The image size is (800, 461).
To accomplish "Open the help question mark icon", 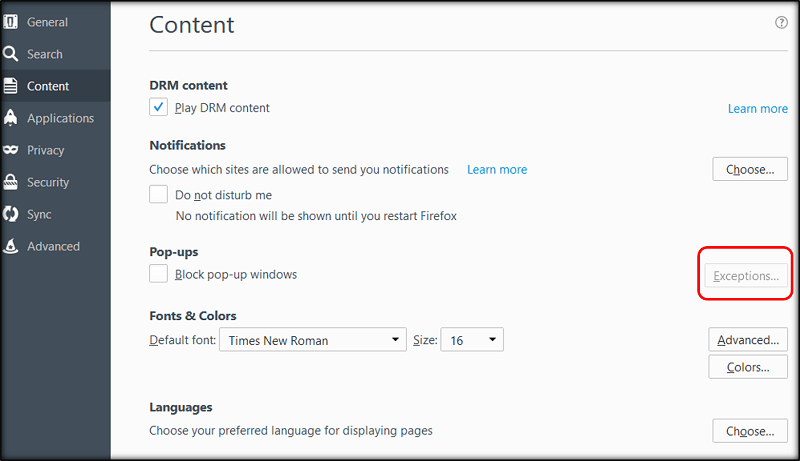I will click(x=781, y=23).
